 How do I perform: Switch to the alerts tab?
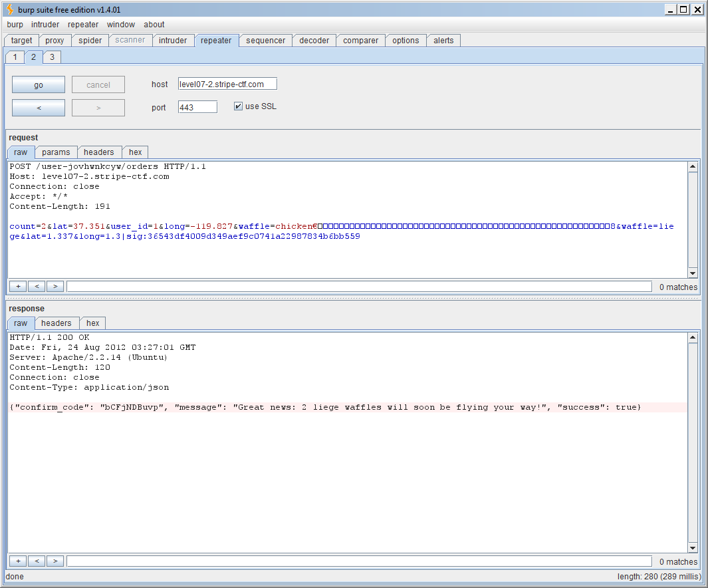[443, 40]
